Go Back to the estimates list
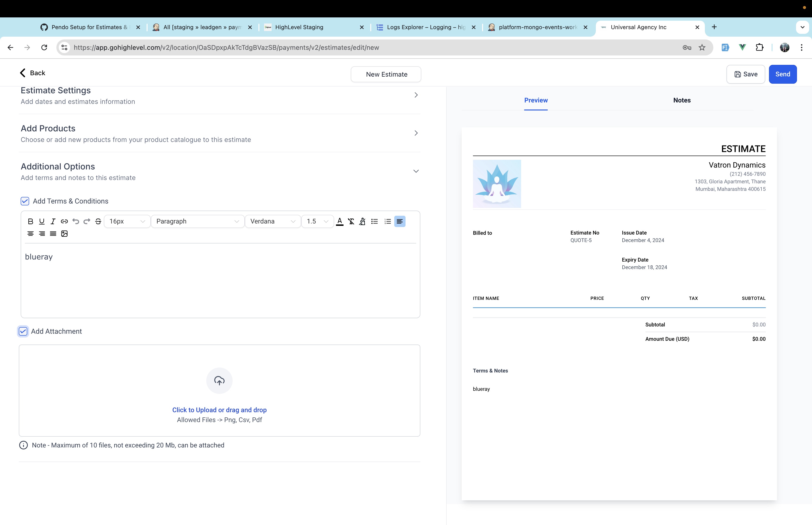Screen dimensions: 812x525 pos(32,73)
